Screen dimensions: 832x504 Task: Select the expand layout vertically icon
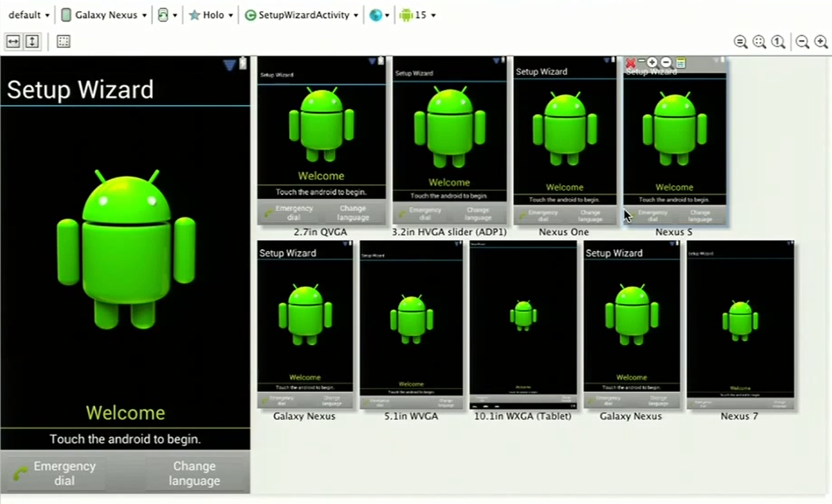(x=32, y=41)
